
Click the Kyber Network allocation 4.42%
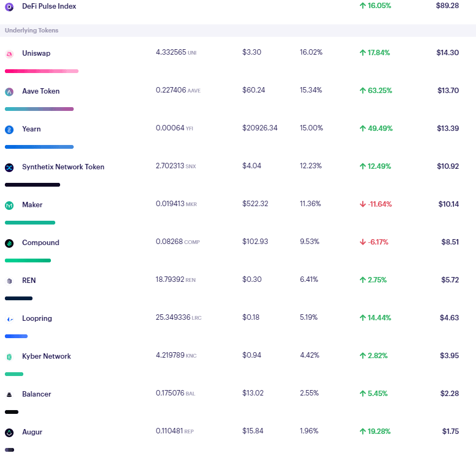click(x=309, y=355)
